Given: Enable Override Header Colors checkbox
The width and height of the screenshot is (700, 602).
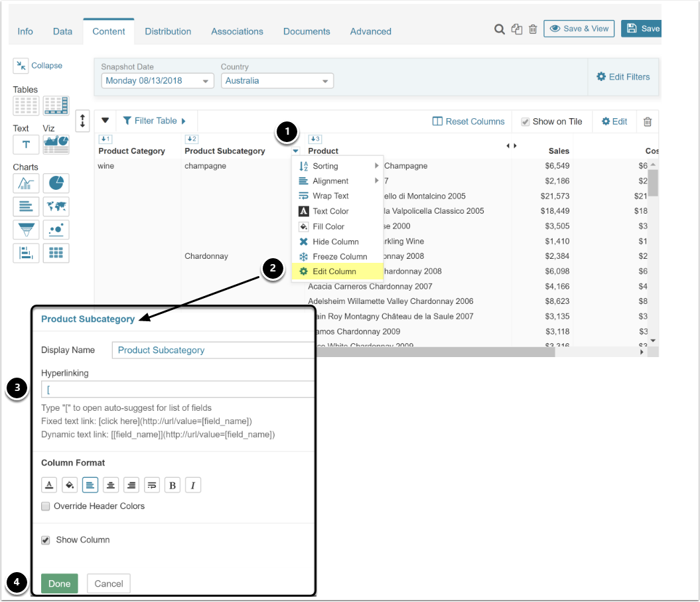Looking at the screenshot, I should [x=46, y=506].
